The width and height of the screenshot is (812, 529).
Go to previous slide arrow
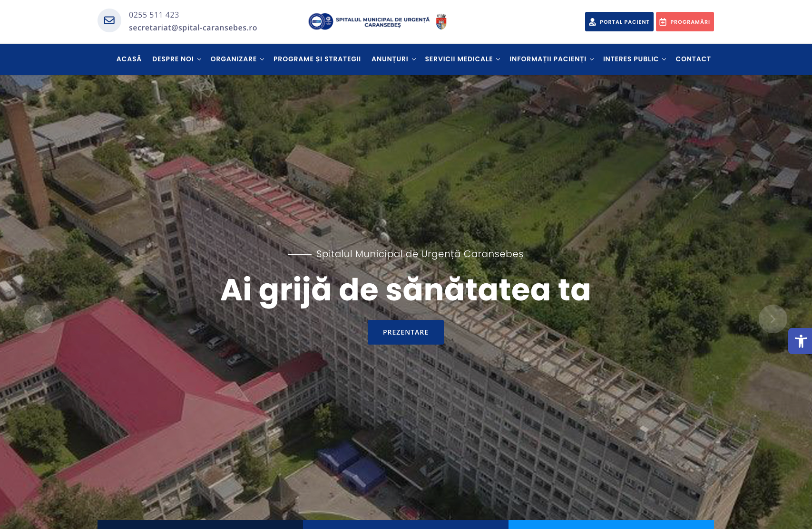point(39,319)
